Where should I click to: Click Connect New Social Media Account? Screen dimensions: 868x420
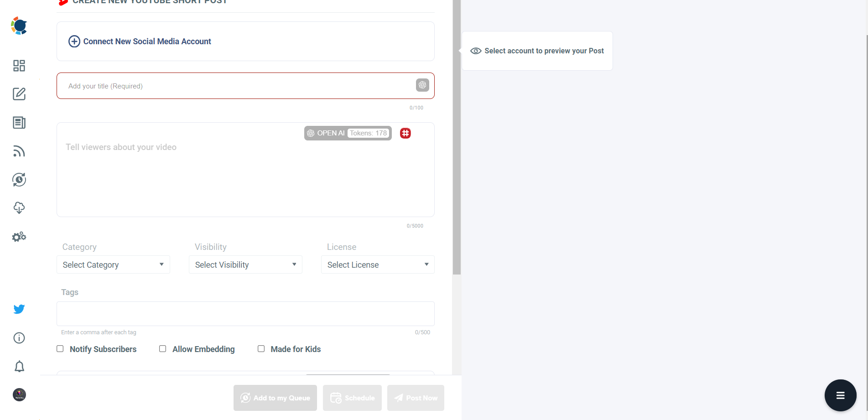[139, 41]
